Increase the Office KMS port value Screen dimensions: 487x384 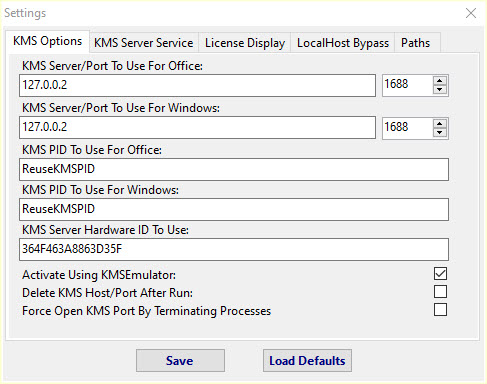click(x=440, y=81)
